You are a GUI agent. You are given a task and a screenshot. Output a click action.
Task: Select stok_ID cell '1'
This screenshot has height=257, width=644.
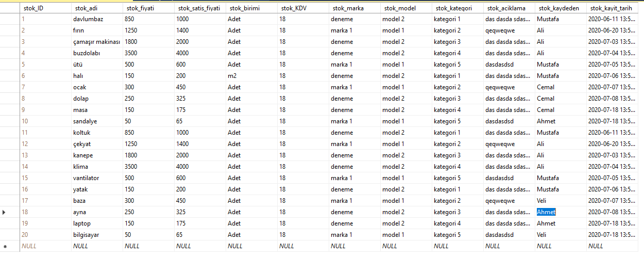(45, 19)
